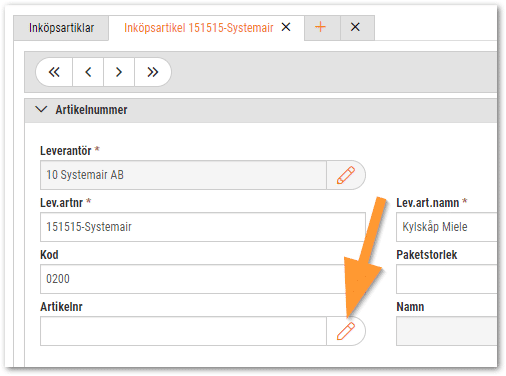Select the Inköpsartikel 151515-Systemair tab
The height and width of the screenshot is (376, 506).
tap(199, 28)
